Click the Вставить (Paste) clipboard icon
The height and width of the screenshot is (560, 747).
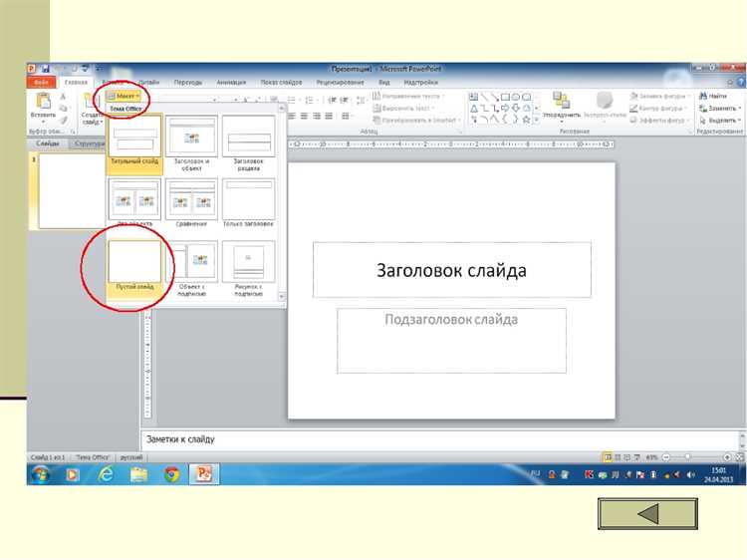pos(43,101)
